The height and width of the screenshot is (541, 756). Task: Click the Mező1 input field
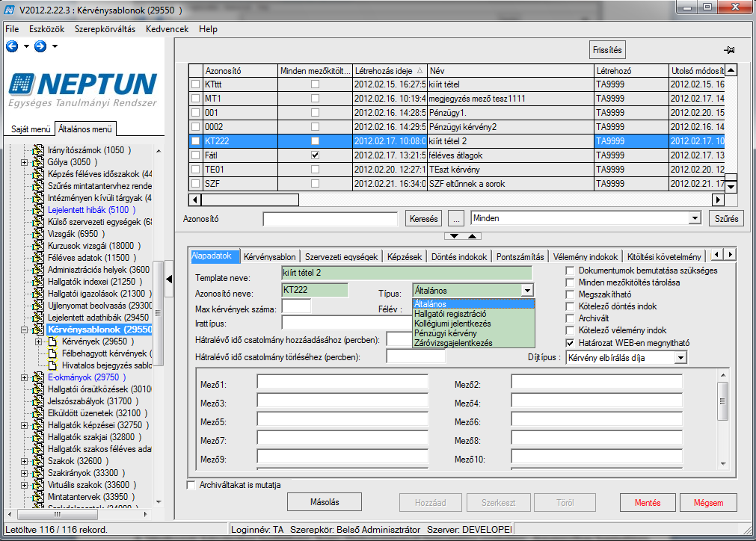coord(342,382)
